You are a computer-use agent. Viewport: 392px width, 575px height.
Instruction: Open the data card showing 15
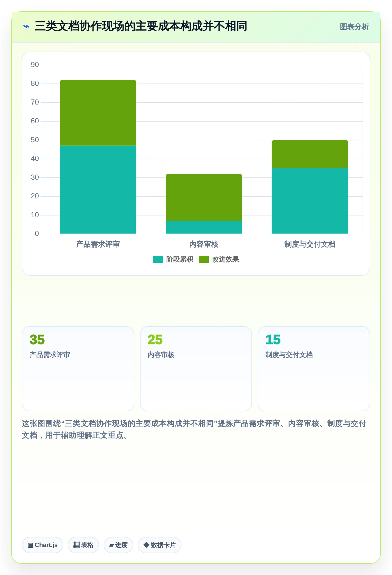point(314,368)
